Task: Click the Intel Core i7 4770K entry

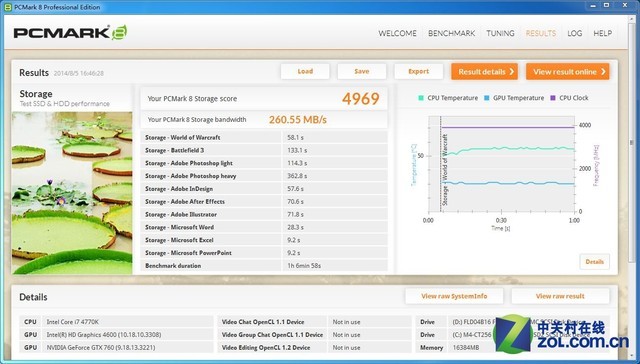Action: coord(72,322)
